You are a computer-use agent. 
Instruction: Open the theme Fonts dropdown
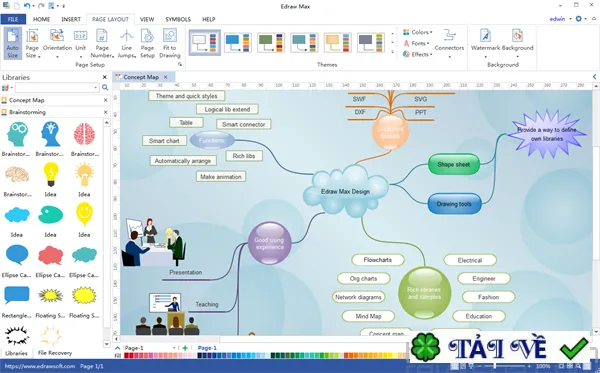point(416,43)
